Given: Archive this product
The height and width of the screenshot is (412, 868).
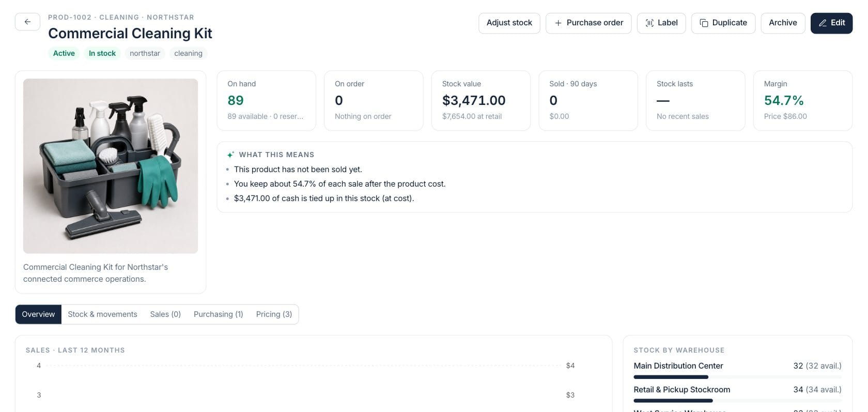Looking at the screenshot, I should click(x=783, y=23).
